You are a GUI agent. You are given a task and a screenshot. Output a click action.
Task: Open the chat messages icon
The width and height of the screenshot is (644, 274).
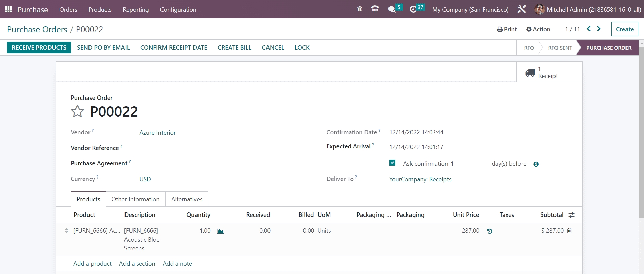[392, 9]
